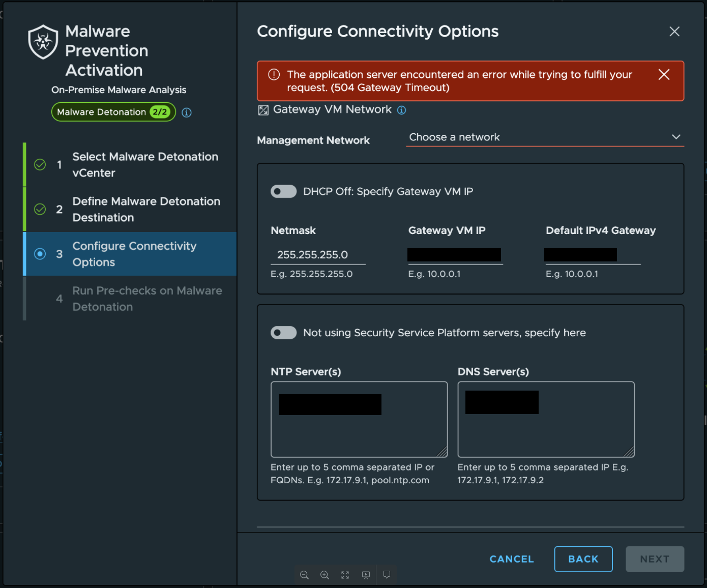Click the CANCEL link
The image size is (707, 588).
(512, 559)
